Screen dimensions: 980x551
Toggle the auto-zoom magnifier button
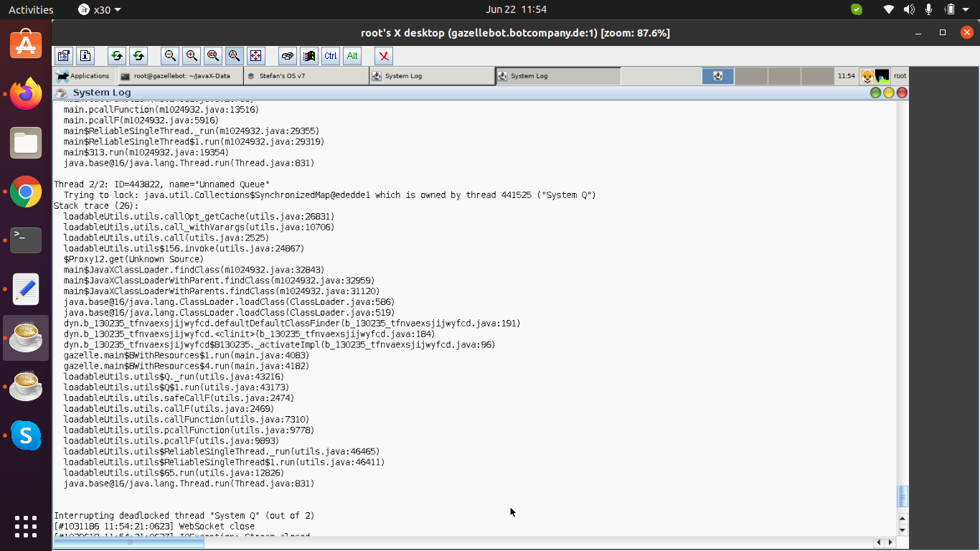(x=234, y=56)
